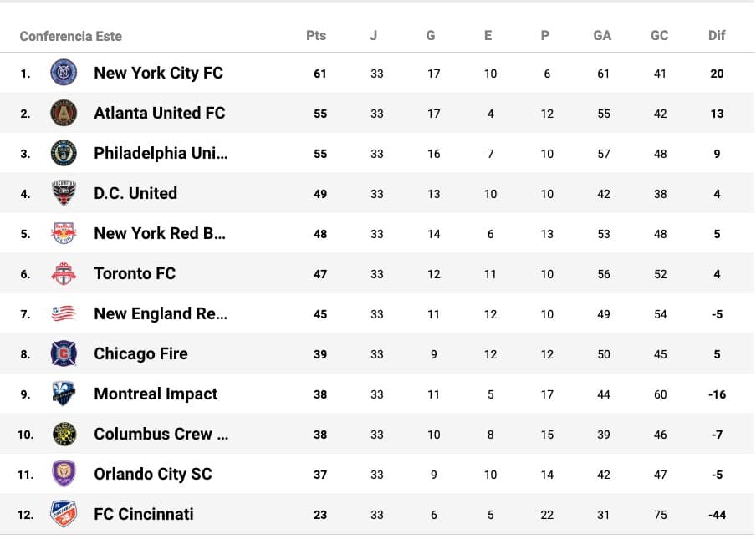Click the Toronto FC crest
The height and width of the screenshot is (539, 756).
[64, 273]
